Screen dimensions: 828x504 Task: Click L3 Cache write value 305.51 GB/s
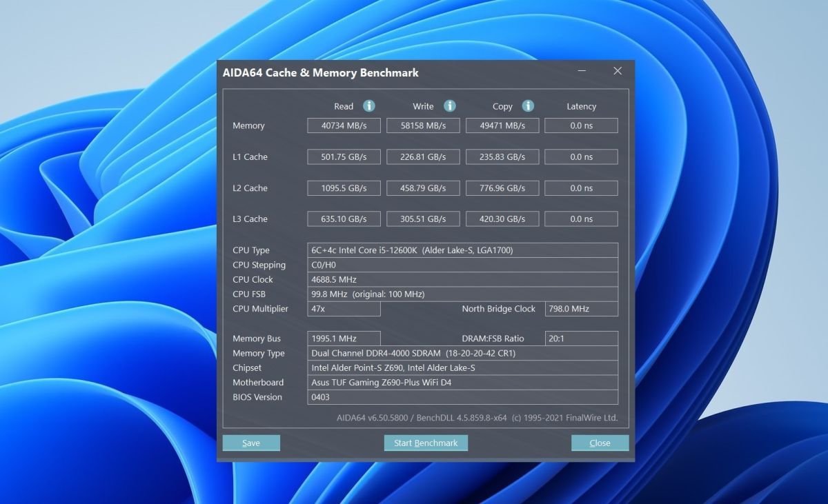point(423,219)
